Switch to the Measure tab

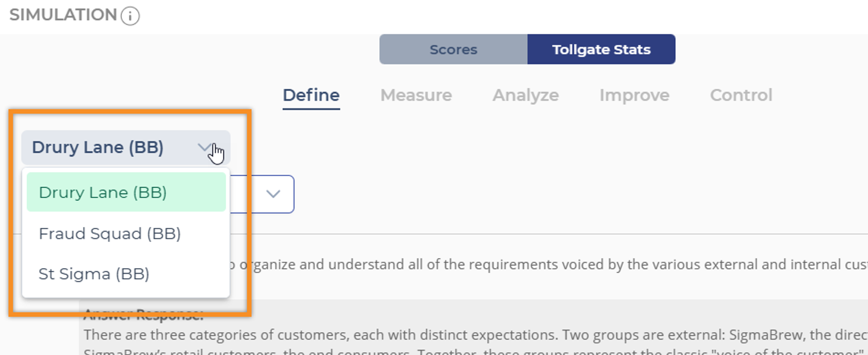coord(416,95)
